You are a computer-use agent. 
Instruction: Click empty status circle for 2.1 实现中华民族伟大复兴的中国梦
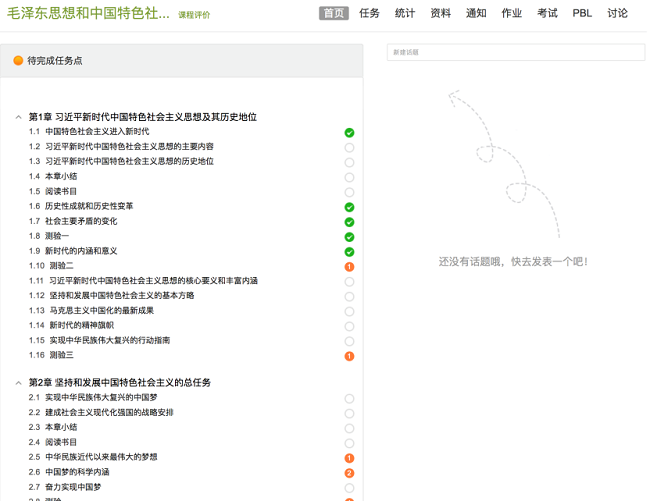[x=349, y=398]
